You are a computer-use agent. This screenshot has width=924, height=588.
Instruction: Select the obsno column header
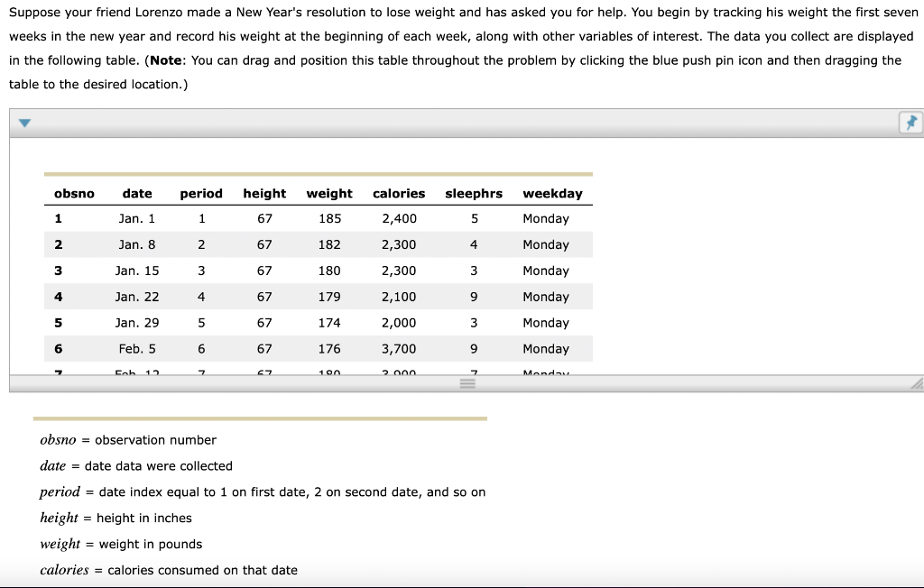pyautogui.click(x=75, y=193)
